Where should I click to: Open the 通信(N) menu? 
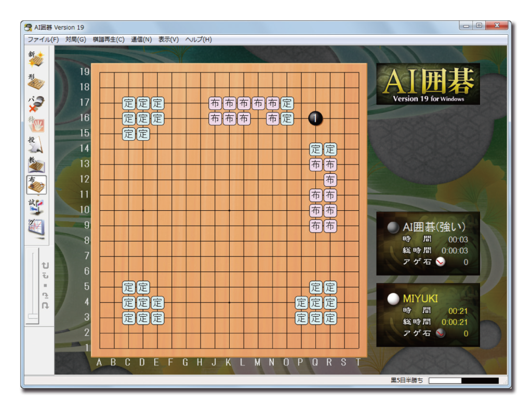141,39
